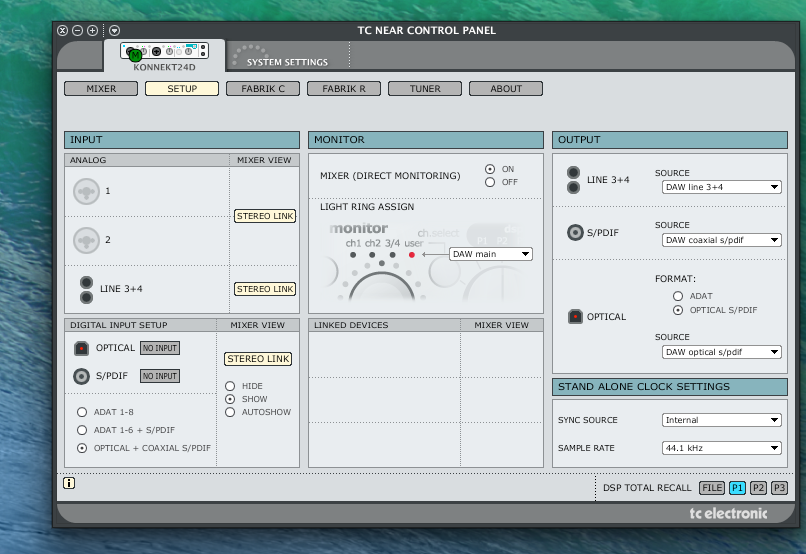This screenshot has width=806, height=554.
Task: Click the S/PDIF coaxial input icon
Action: [x=82, y=376]
